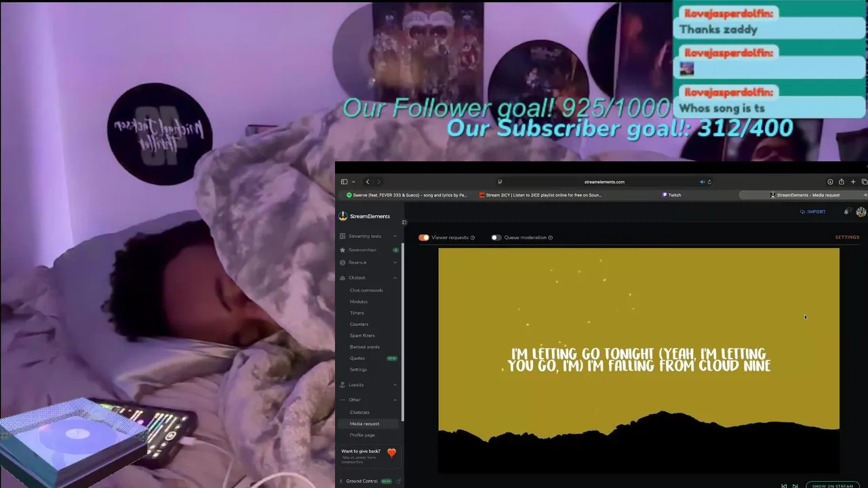Viewport: 868px width, 488px height.
Task: Select StreamElements Media request tab
Action: [x=804, y=195]
